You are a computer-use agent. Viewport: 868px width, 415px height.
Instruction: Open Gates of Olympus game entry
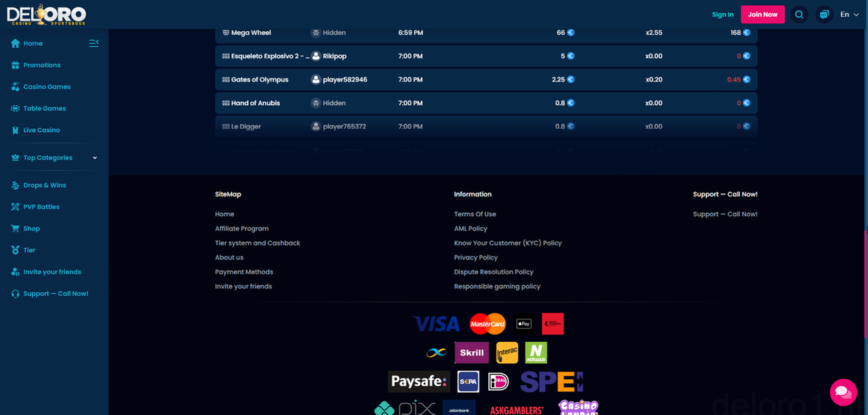point(486,79)
